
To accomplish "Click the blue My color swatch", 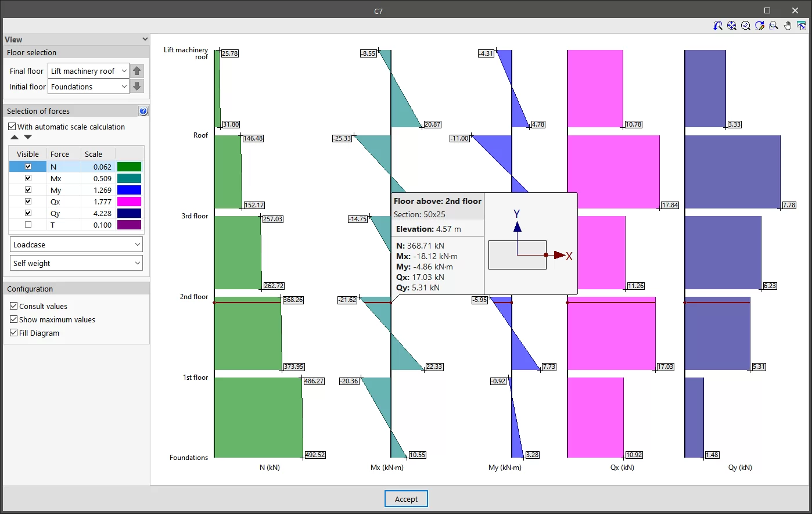I will pos(129,190).
